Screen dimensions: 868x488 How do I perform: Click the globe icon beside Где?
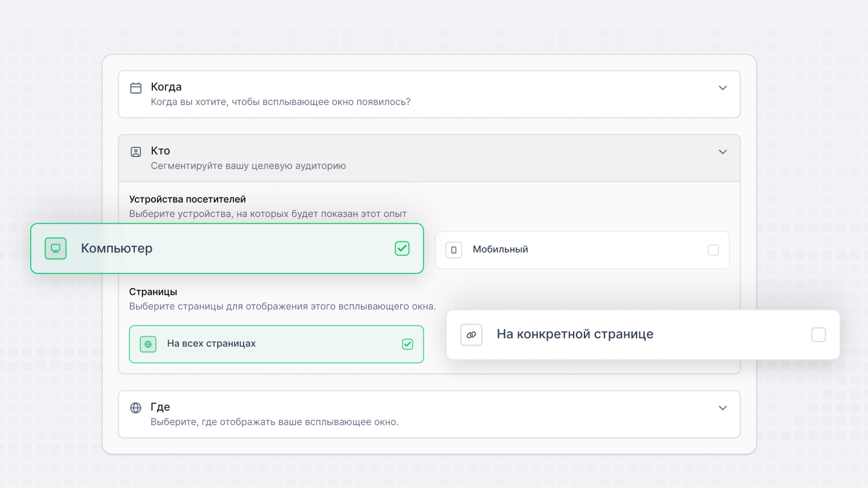pyautogui.click(x=136, y=408)
